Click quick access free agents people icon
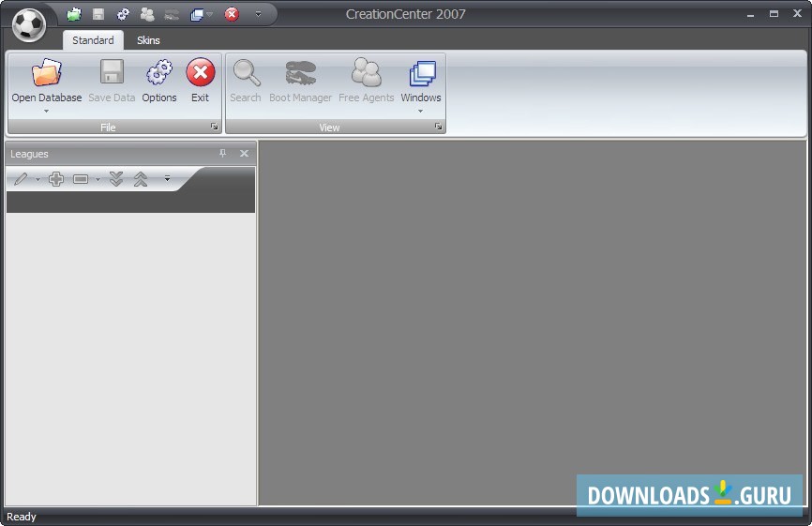 [147, 14]
